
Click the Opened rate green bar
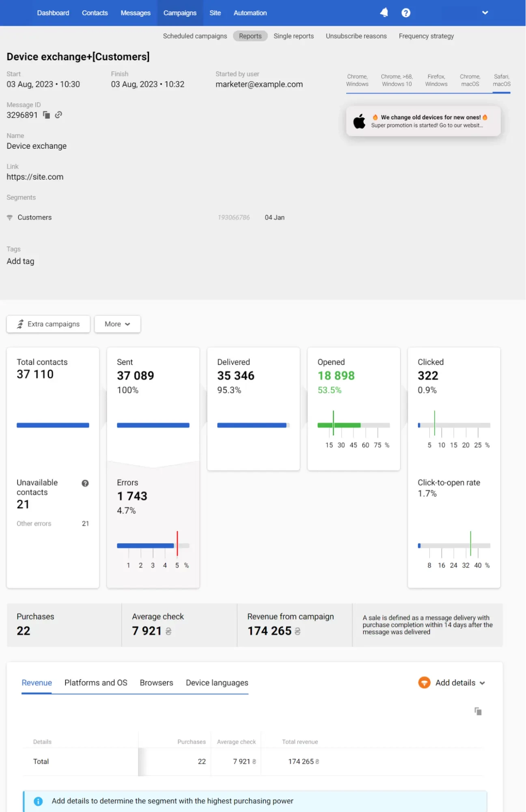(339, 425)
